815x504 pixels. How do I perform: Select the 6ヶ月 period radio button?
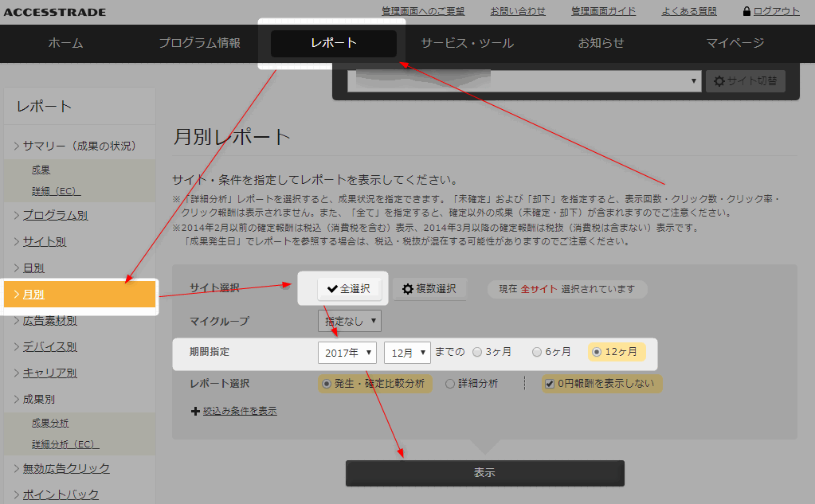(x=538, y=352)
